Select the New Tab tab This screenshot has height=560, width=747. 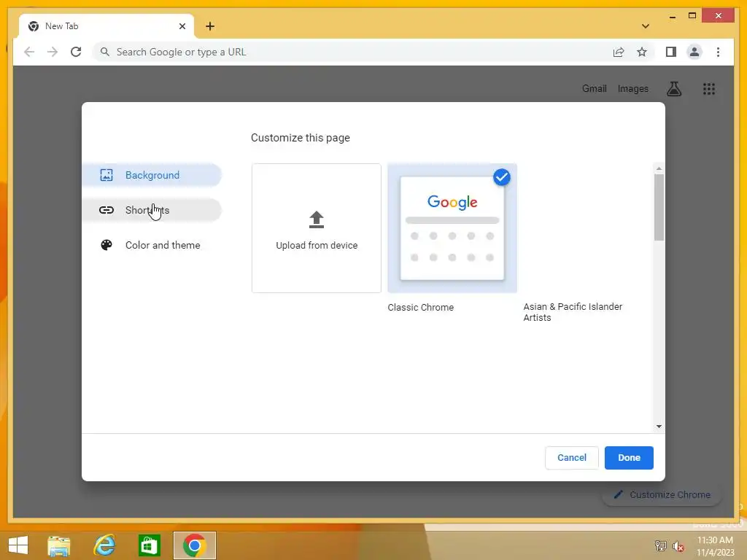pos(107,26)
